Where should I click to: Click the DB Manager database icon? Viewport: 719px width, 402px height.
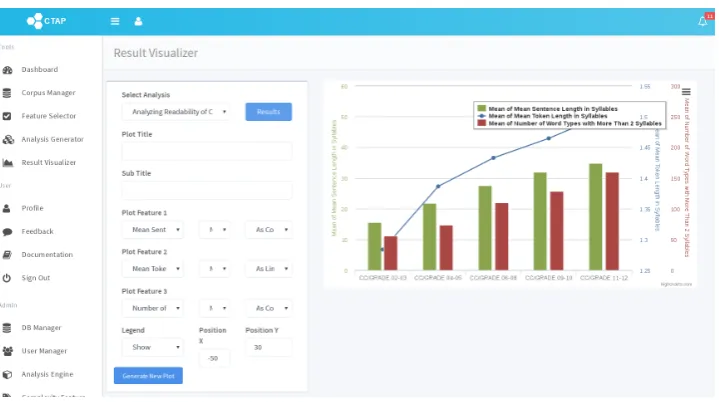pos(6,328)
